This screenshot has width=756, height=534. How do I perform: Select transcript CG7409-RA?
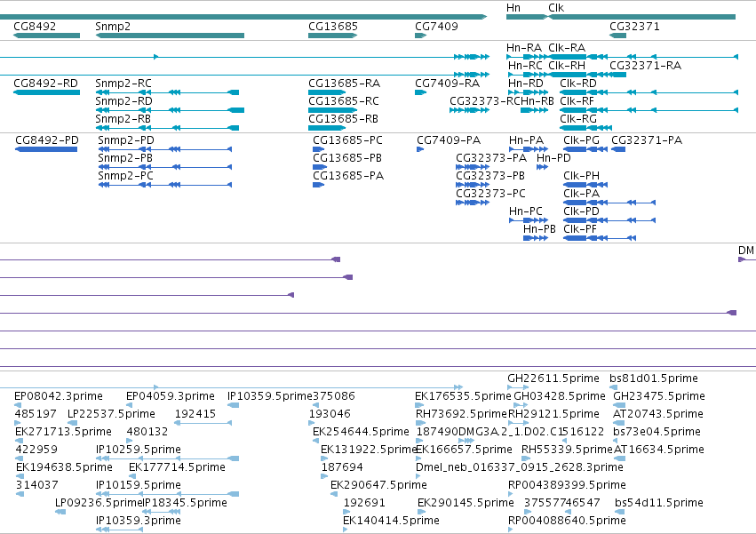(x=448, y=84)
